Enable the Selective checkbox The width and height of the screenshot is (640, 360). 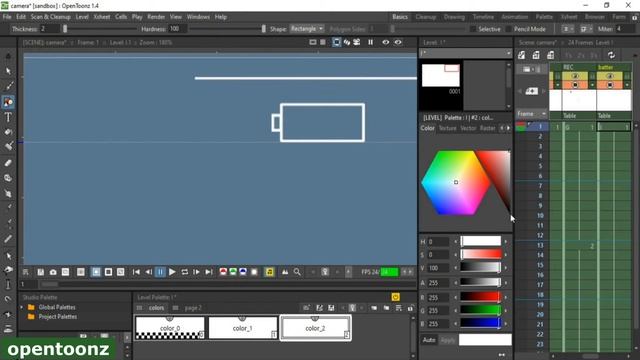tap(473, 29)
